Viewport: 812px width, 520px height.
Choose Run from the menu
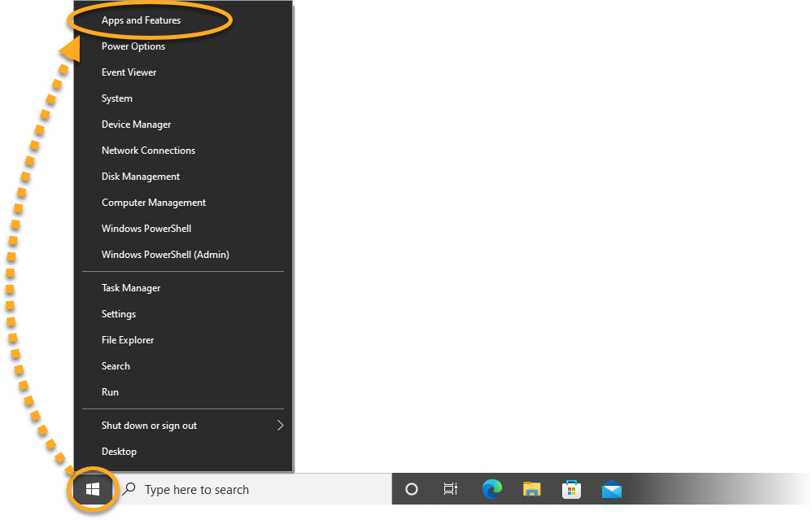click(110, 392)
